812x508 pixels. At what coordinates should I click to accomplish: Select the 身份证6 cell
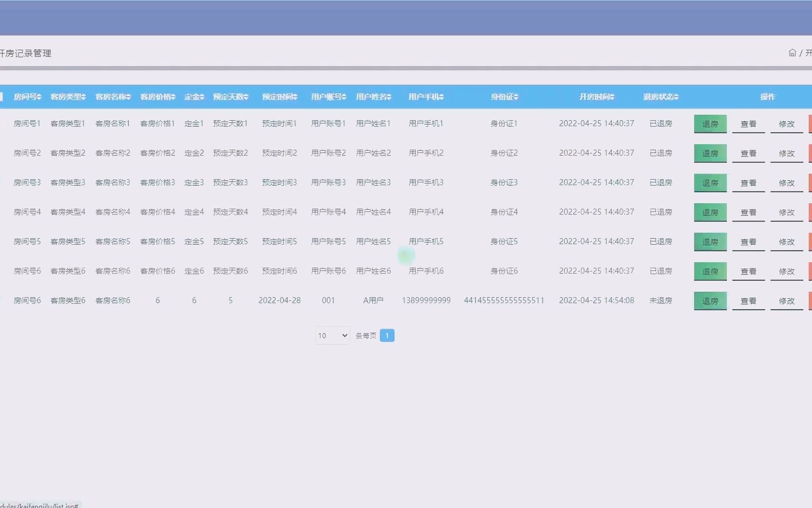tap(504, 271)
